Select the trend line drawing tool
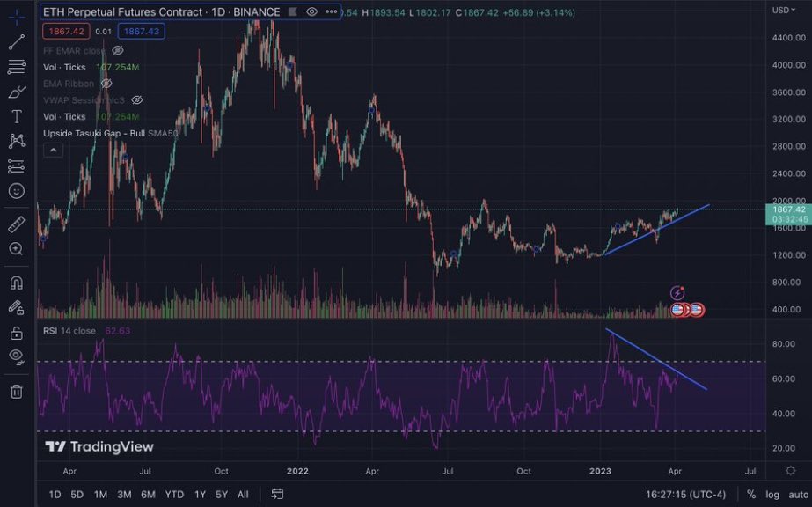The image size is (812, 507). point(16,41)
